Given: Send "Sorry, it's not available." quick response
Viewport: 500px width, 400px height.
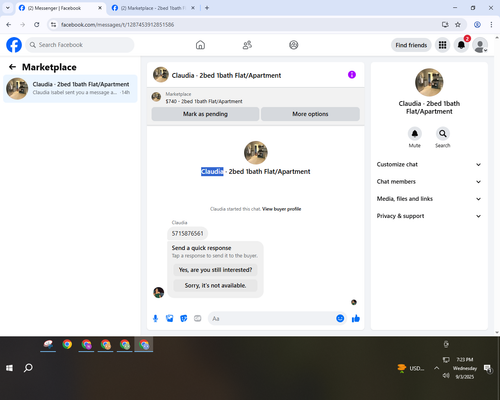Looking at the screenshot, I should 215,285.
